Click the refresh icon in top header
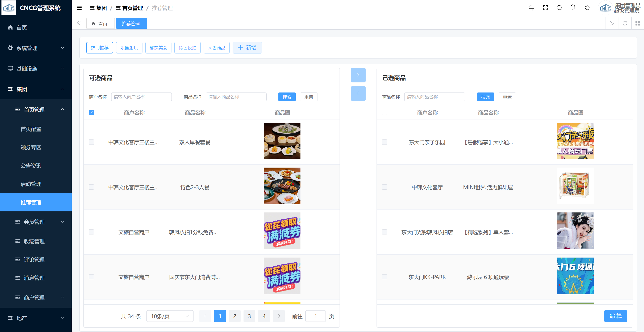 [587, 8]
